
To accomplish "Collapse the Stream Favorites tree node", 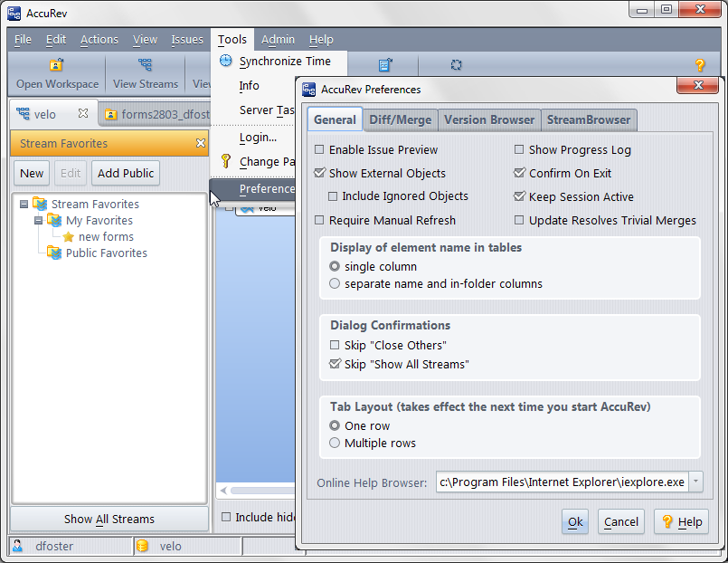I will tap(24, 205).
